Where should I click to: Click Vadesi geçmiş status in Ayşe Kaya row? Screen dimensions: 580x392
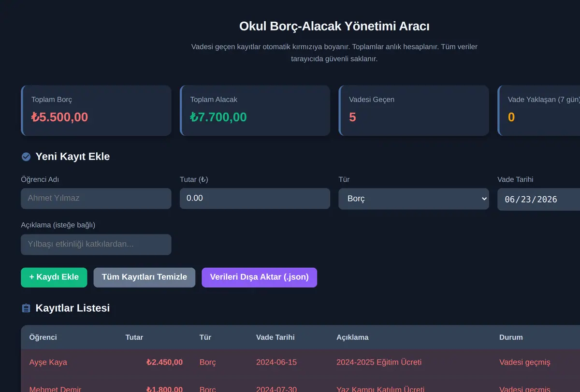click(x=525, y=363)
